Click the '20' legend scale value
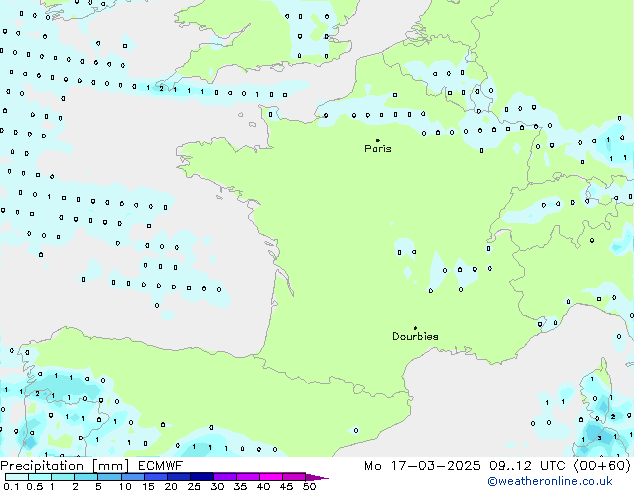The image size is (634, 490). 171,486
